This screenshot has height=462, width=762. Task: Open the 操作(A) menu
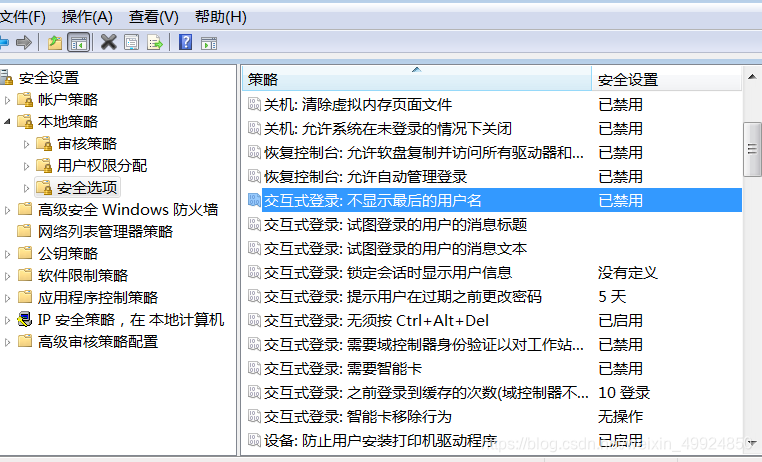(x=87, y=17)
